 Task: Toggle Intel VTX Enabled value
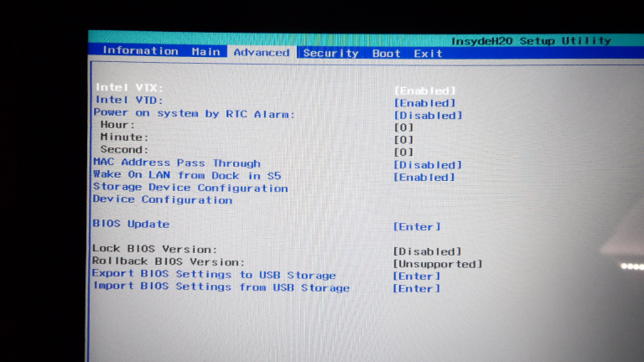click(424, 90)
